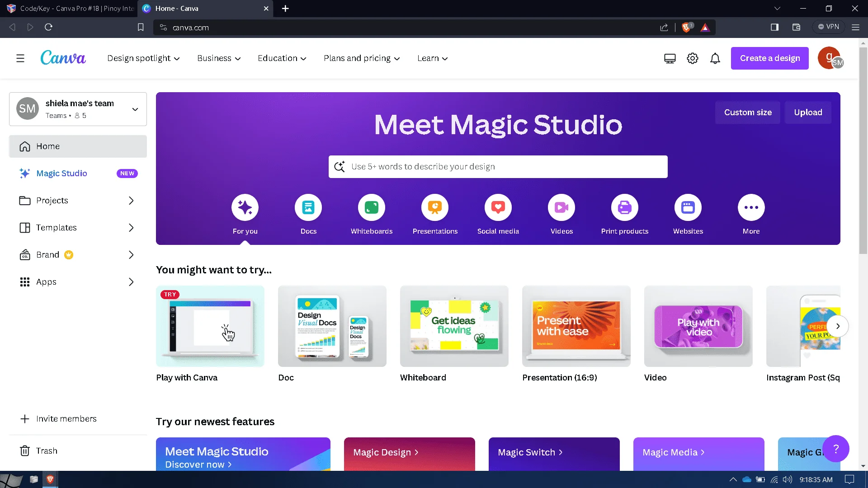Select the Print products category icon
This screenshot has width=868, height=488.
[625, 207]
